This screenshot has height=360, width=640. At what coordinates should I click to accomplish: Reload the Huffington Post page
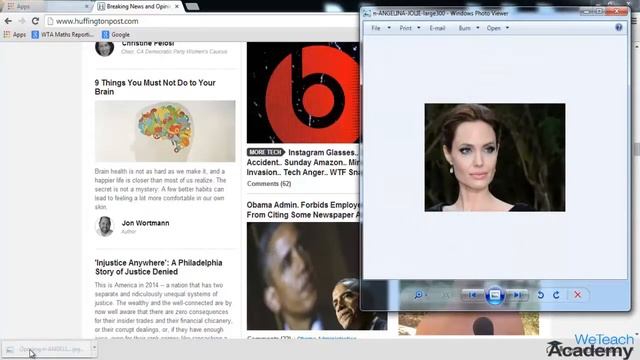coord(36,21)
